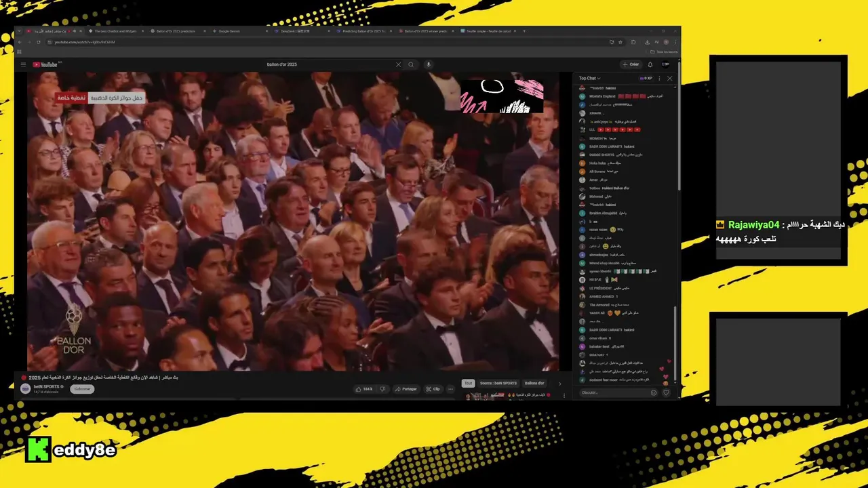Open the related video menu dots
The height and width of the screenshot is (488, 868).
pos(564,395)
